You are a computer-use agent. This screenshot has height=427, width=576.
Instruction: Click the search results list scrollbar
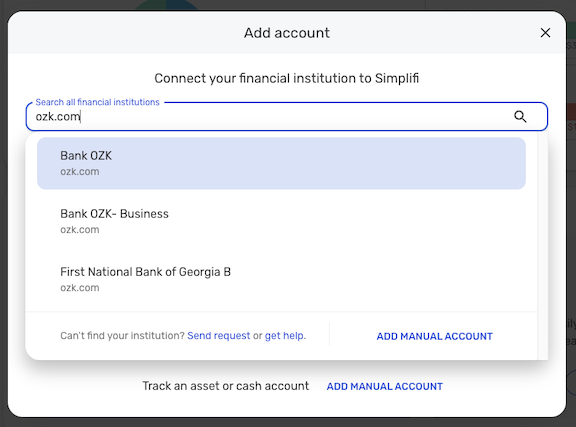point(543,245)
